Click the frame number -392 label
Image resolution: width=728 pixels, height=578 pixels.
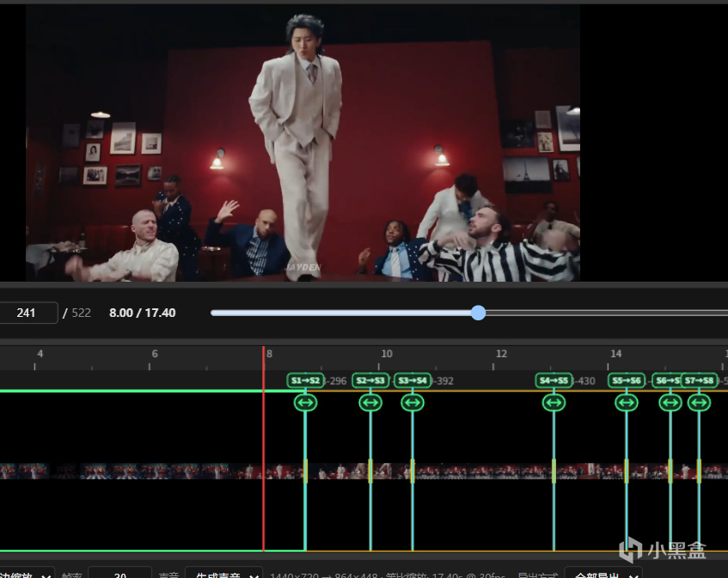pos(444,380)
